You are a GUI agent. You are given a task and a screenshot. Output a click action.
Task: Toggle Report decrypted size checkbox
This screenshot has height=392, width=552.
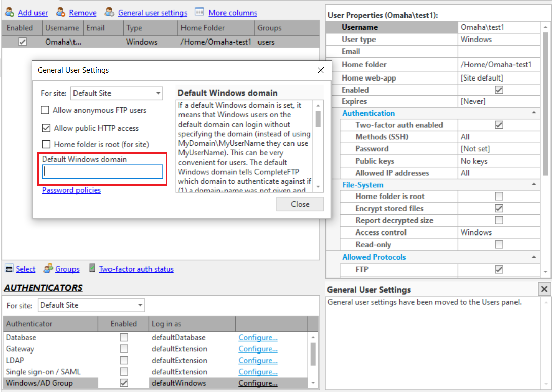click(x=499, y=220)
